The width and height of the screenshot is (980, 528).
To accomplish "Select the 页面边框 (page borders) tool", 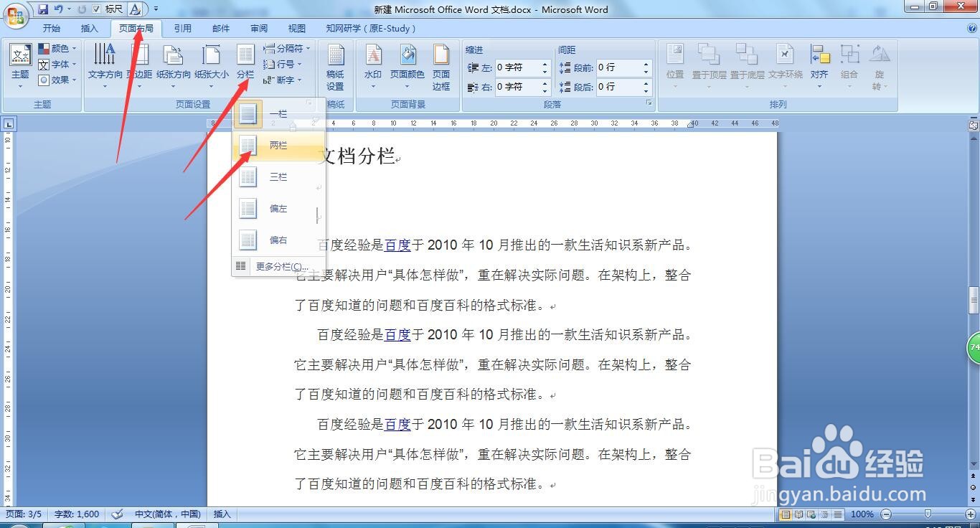I will [x=440, y=68].
